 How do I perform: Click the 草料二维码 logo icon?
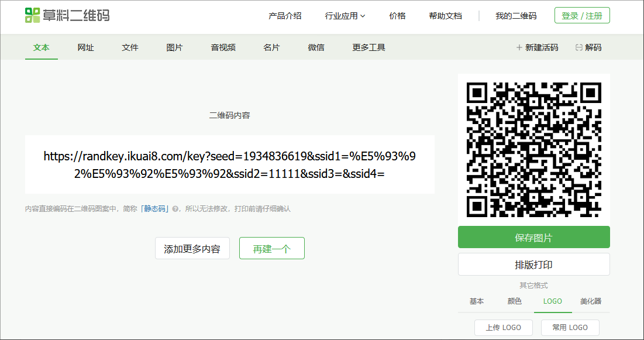point(32,16)
